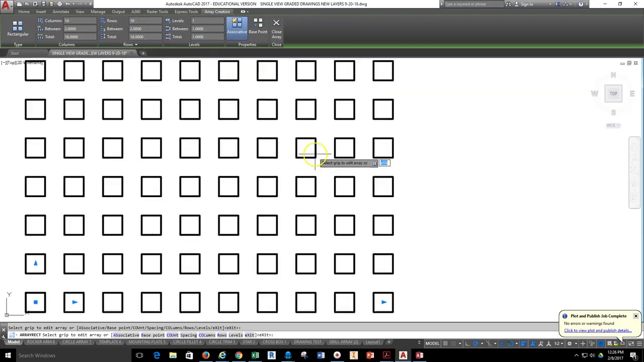Select the Base Point tool
The image size is (644, 362).
(x=258, y=26)
